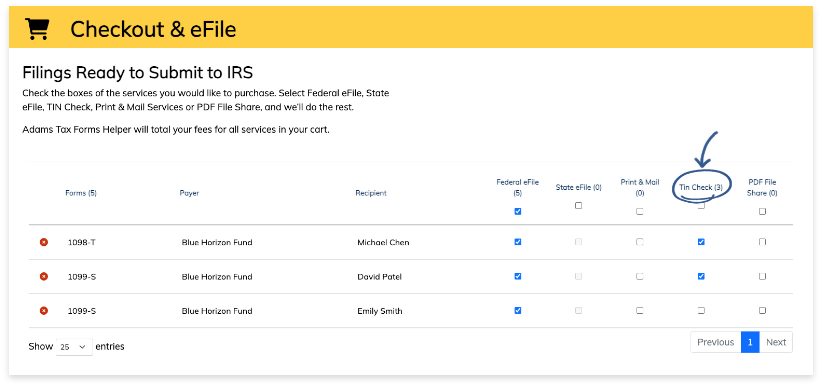Screen dimensions: 822x387
Task: Enable PDF File Share for David Patel
Action: pos(762,276)
